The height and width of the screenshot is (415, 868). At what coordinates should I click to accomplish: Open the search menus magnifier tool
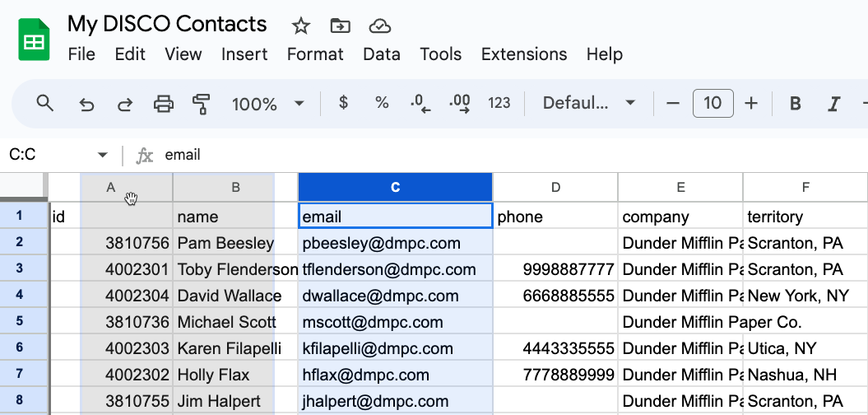tap(45, 103)
